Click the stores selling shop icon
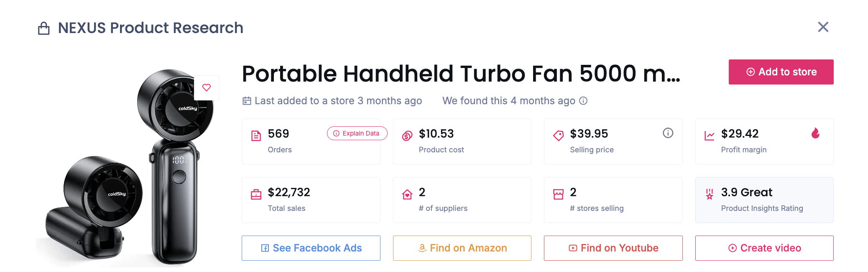868x272 pixels. tap(558, 194)
